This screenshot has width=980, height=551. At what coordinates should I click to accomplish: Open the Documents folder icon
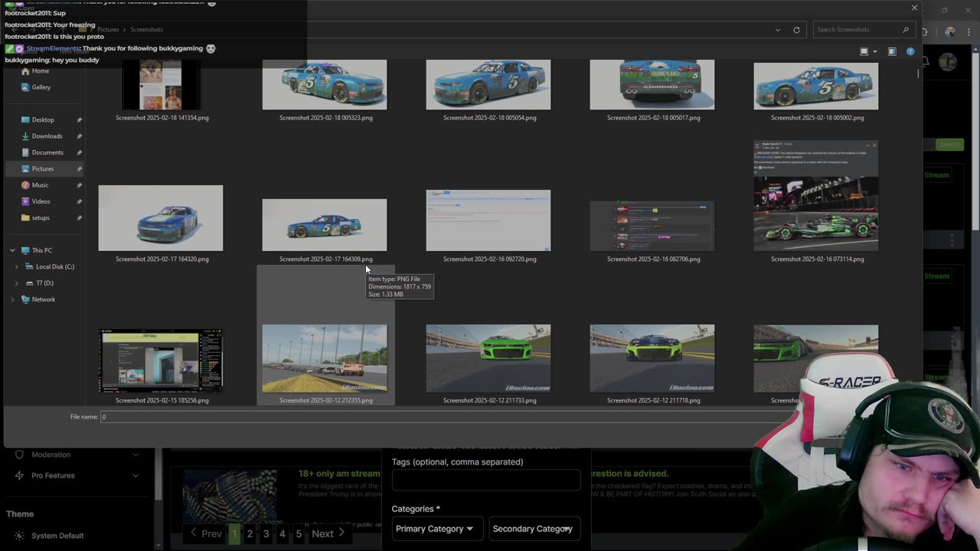(25, 152)
